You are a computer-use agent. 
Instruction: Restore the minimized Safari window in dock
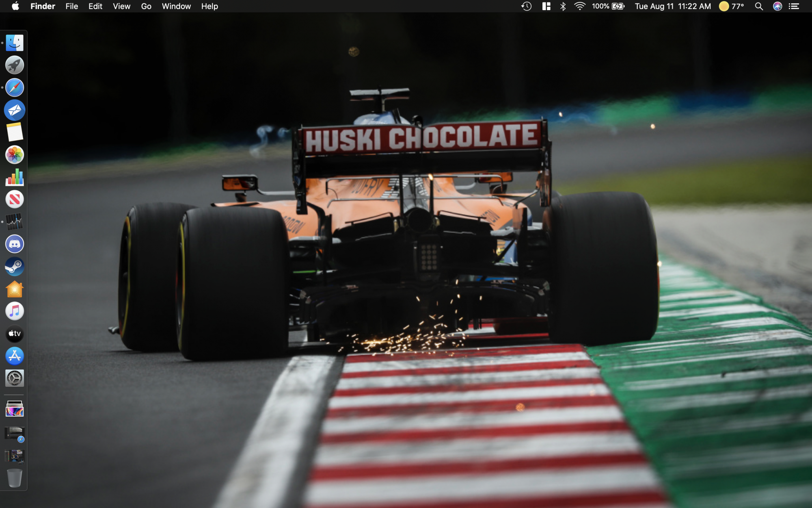point(15,434)
